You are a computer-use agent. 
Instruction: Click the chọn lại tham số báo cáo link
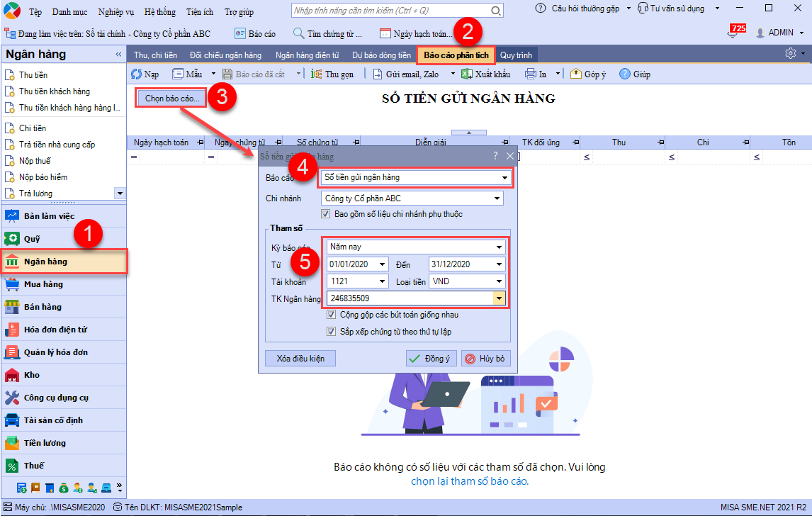[x=470, y=481]
